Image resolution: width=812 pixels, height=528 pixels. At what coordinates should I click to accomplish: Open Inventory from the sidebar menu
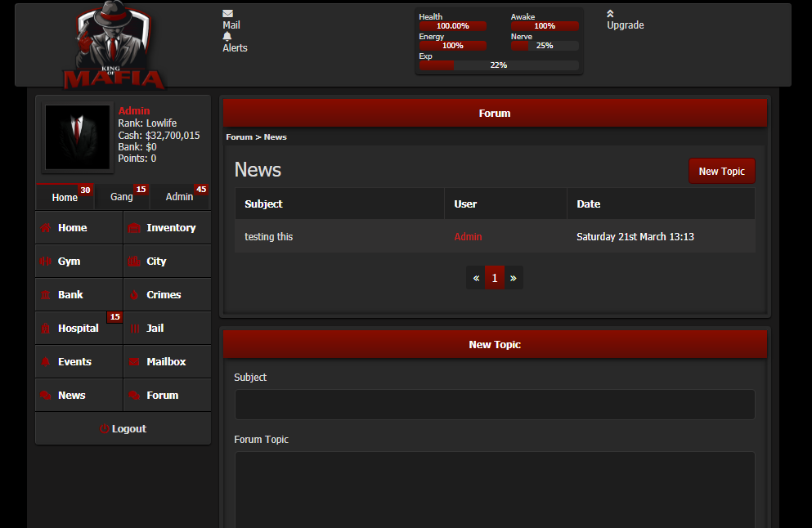coord(168,228)
